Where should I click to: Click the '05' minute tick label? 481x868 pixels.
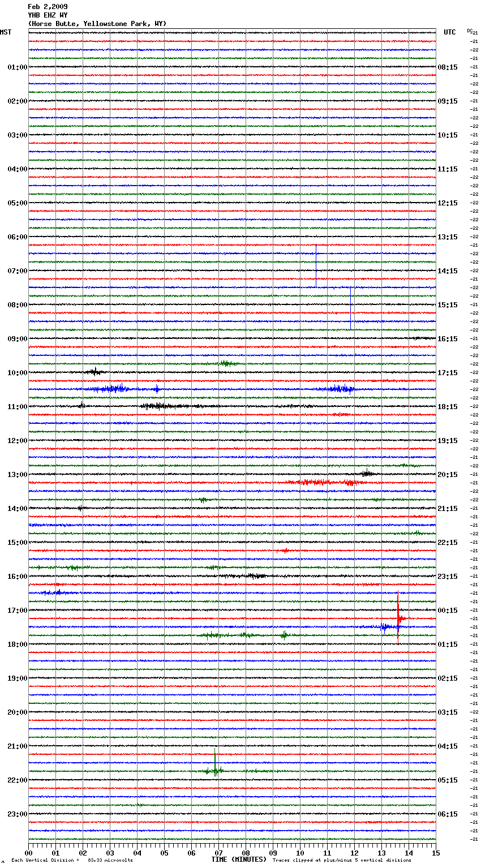165,853
